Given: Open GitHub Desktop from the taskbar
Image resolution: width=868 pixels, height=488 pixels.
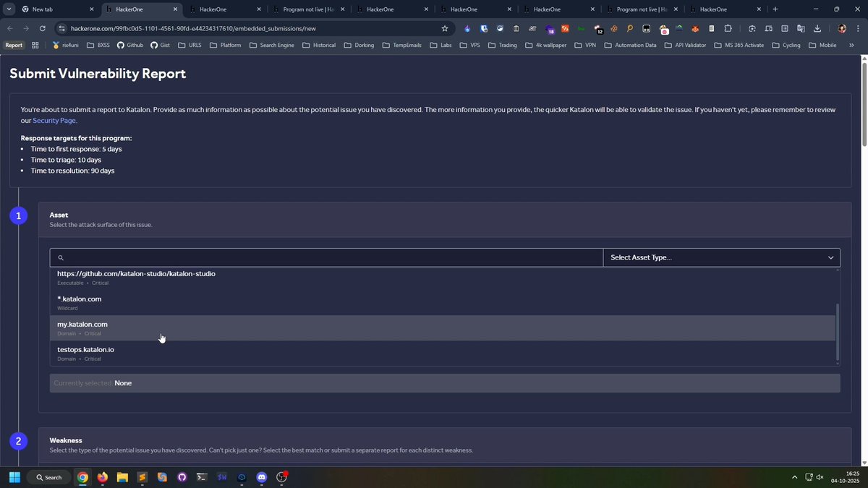Looking at the screenshot, I should [x=182, y=477].
